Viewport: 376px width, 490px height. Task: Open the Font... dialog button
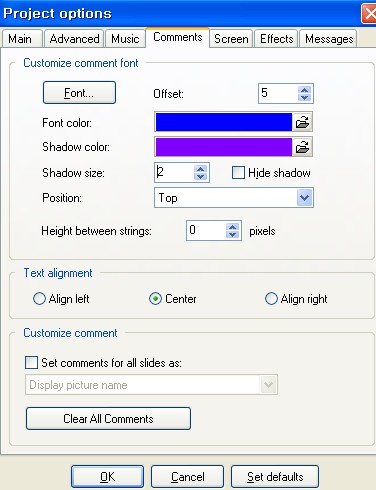click(x=79, y=93)
